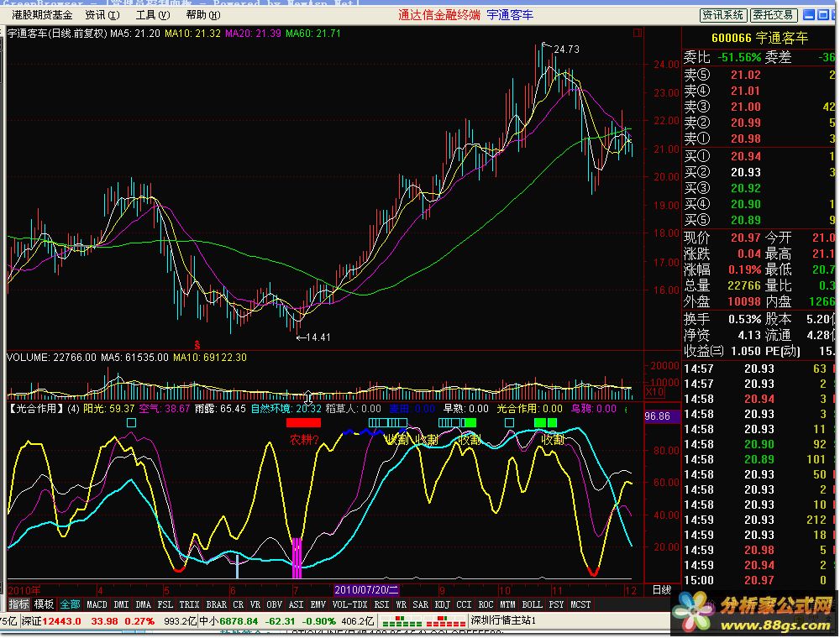Switch indicator to MTM
Screen dimensions: 840x638
[508, 604]
